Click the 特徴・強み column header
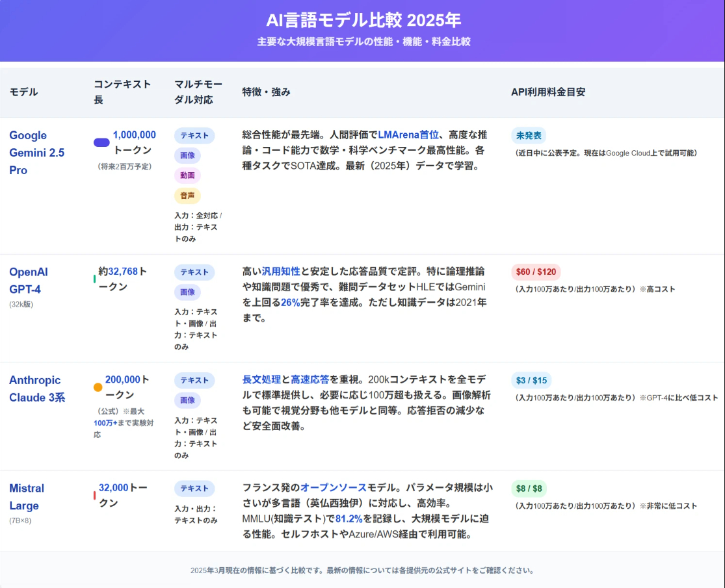 [x=267, y=92]
